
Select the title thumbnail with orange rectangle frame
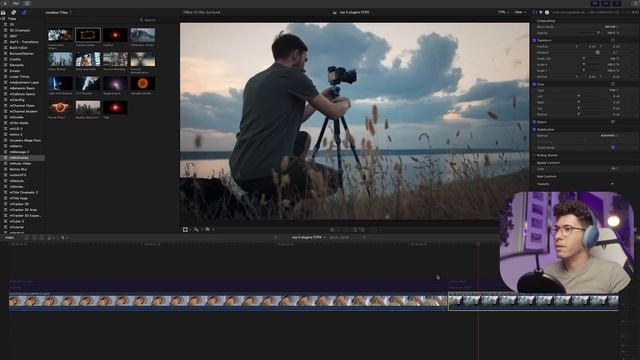[x=88, y=35]
